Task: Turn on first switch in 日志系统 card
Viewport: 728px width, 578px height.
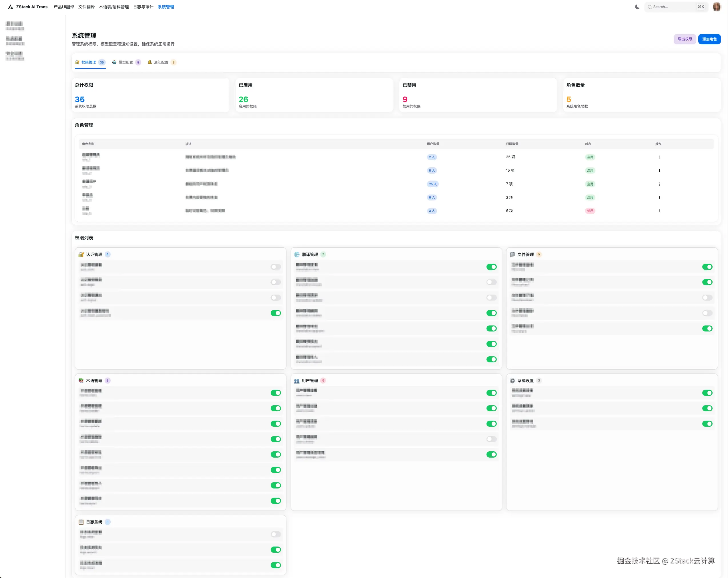Action: pos(276,534)
